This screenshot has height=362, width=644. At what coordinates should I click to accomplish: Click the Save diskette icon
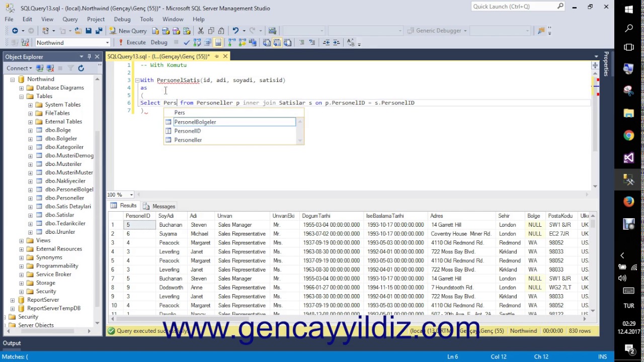[89, 31]
